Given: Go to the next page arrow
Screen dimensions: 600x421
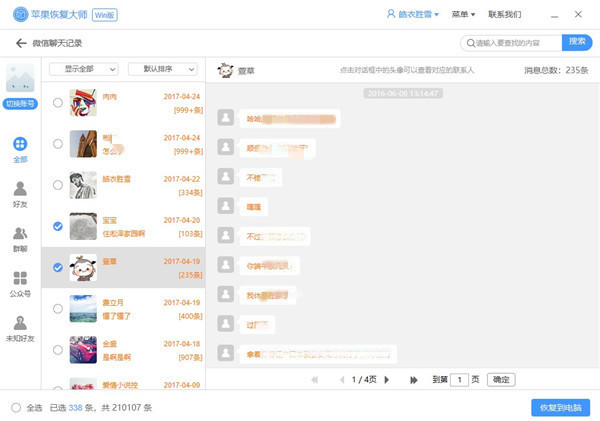Looking at the screenshot, I should click(387, 380).
